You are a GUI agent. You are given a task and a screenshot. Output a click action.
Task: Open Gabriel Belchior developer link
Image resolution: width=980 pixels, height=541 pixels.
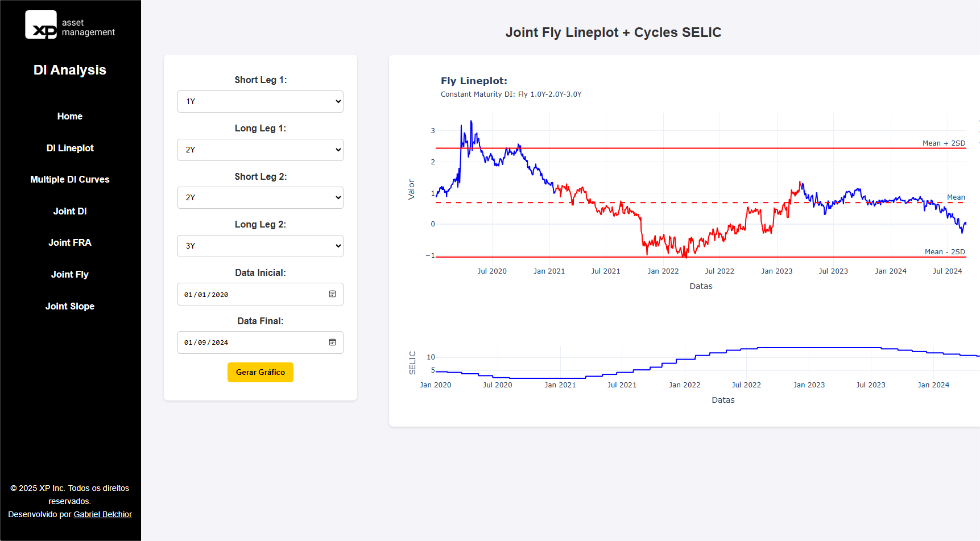[102, 514]
